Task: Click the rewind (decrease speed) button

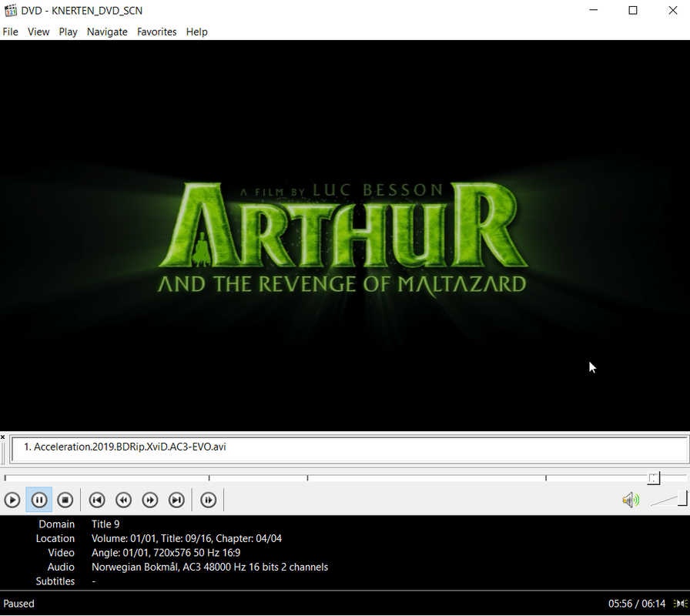Action: (x=123, y=500)
